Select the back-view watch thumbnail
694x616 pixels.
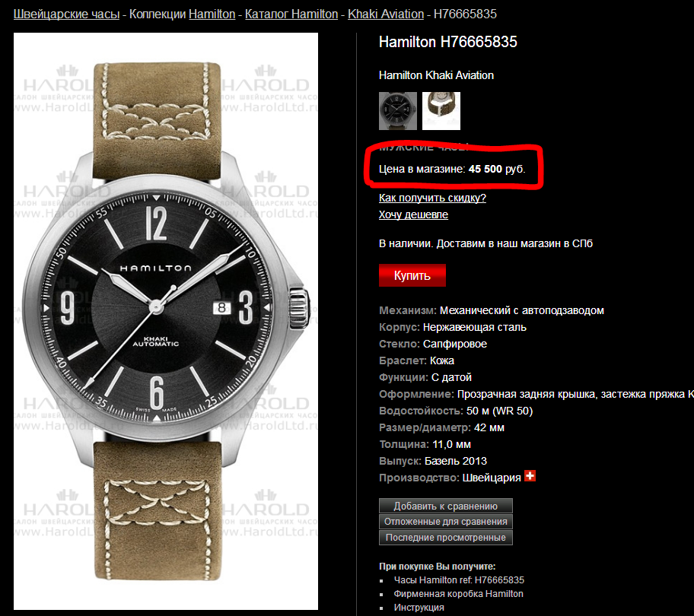pos(441,111)
